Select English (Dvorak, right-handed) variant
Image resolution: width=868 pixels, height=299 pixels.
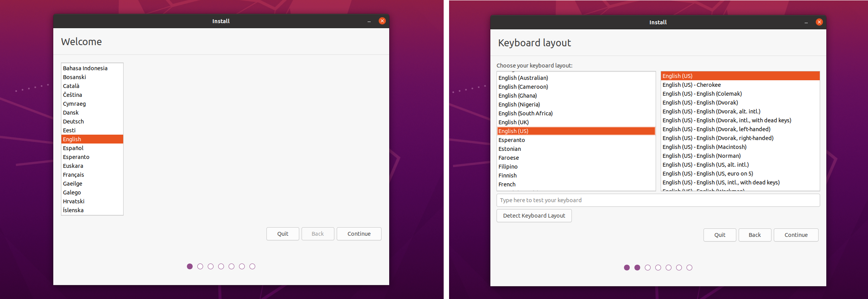click(740, 138)
